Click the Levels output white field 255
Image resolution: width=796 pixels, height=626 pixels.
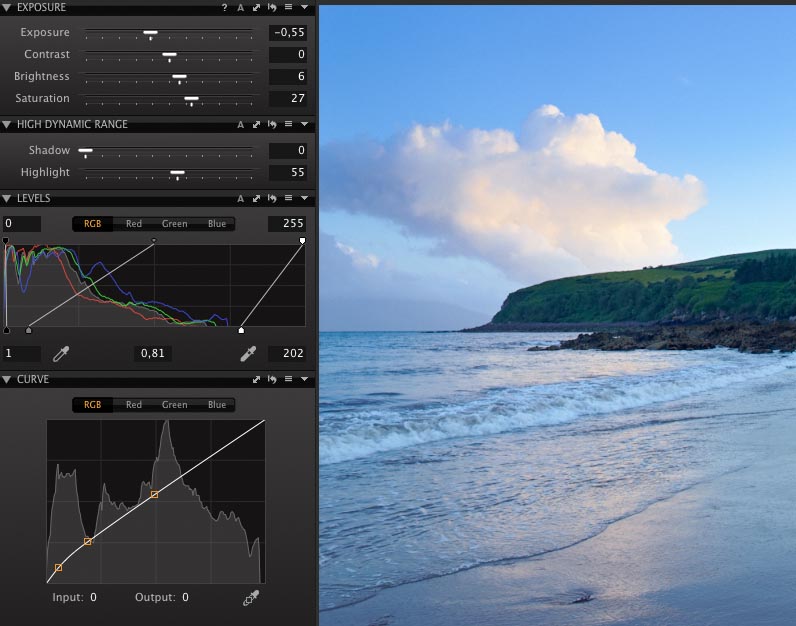287,223
